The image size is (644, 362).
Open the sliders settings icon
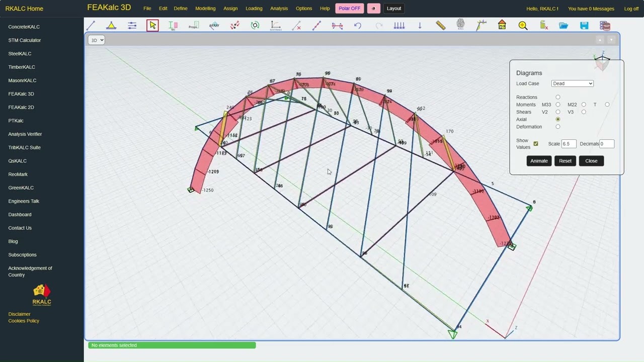132,25
